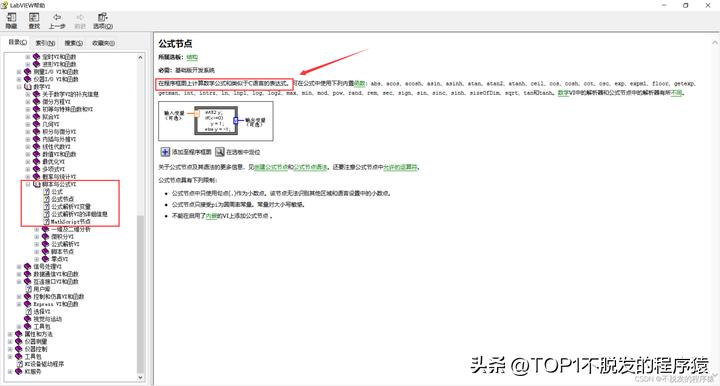Select 数据通信VI和函数 in the tree

click(56, 274)
